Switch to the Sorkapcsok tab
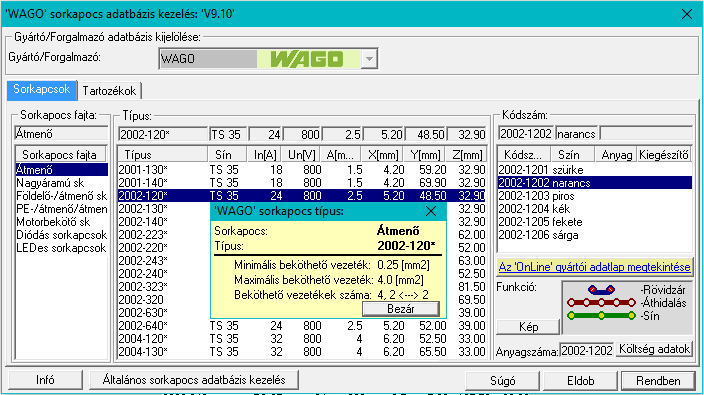This screenshot has width=704, height=395. [42, 89]
